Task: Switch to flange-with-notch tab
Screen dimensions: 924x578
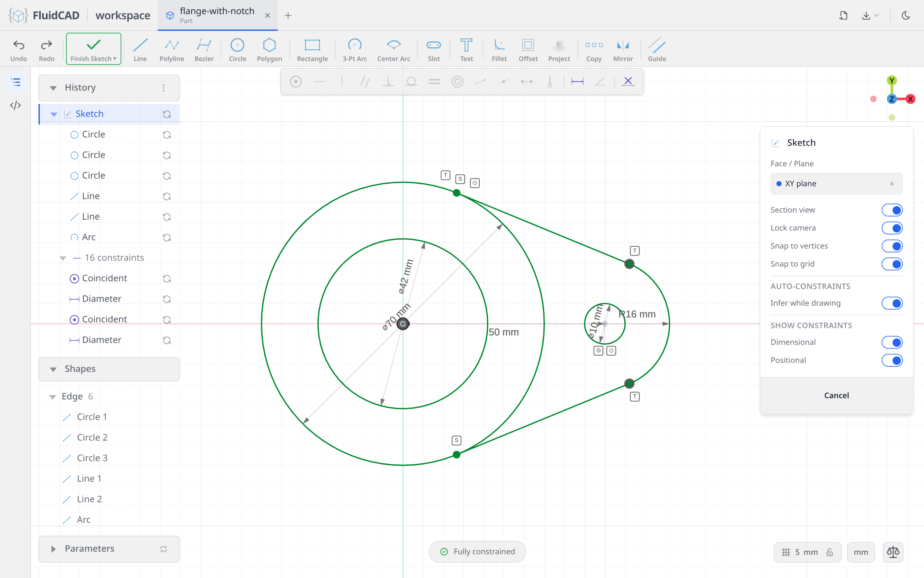Action: pos(217,15)
